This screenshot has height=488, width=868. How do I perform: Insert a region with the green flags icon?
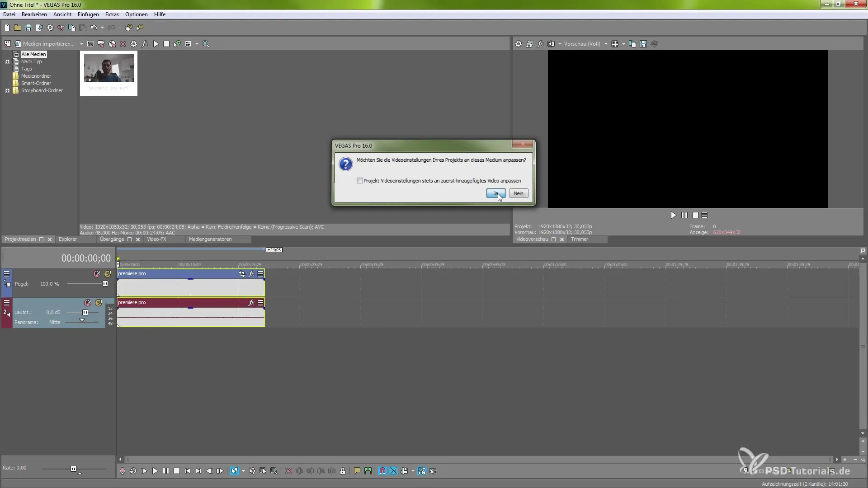368,471
